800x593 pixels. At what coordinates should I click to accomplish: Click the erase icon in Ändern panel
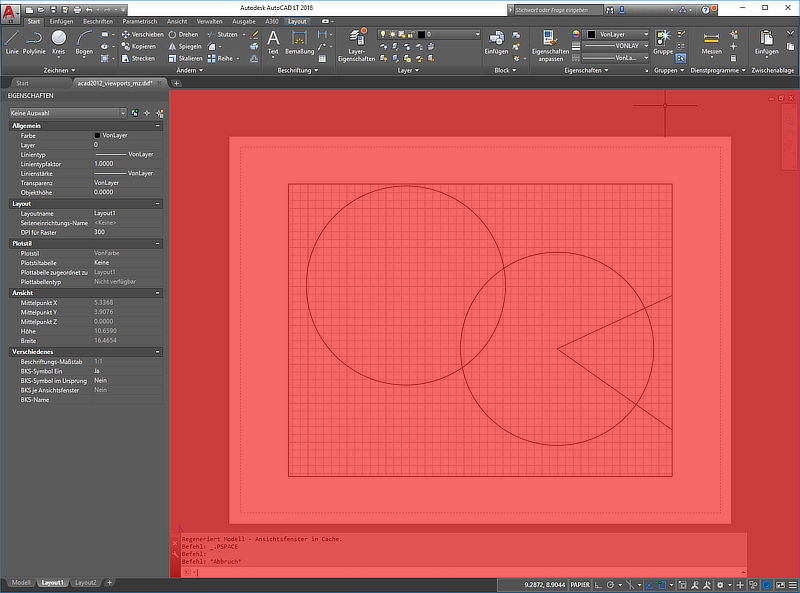254,34
